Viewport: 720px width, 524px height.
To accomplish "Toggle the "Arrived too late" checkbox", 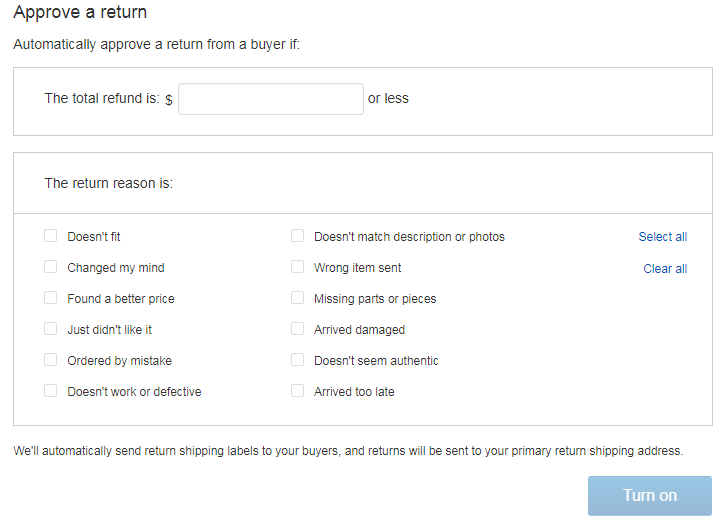I will click(297, 391).
